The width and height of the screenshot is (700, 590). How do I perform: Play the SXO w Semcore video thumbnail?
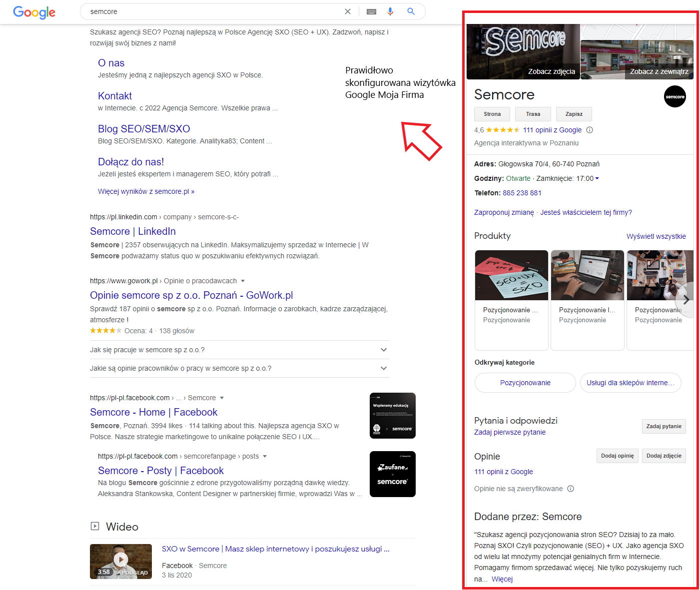(121, 562)
